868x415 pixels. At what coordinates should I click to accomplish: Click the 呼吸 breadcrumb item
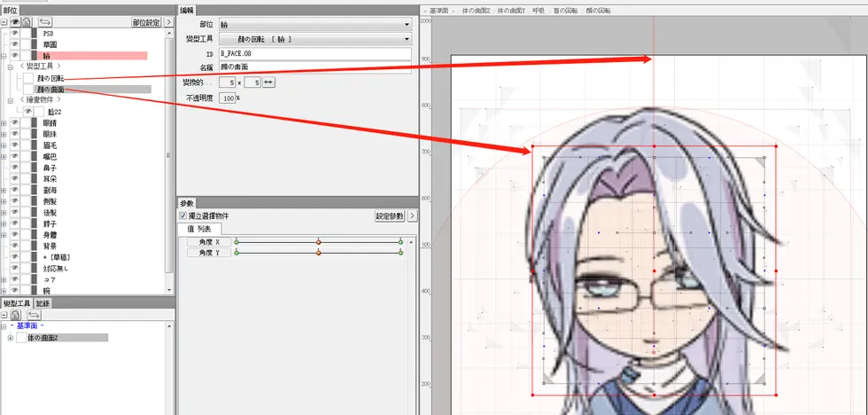[539, 11]
